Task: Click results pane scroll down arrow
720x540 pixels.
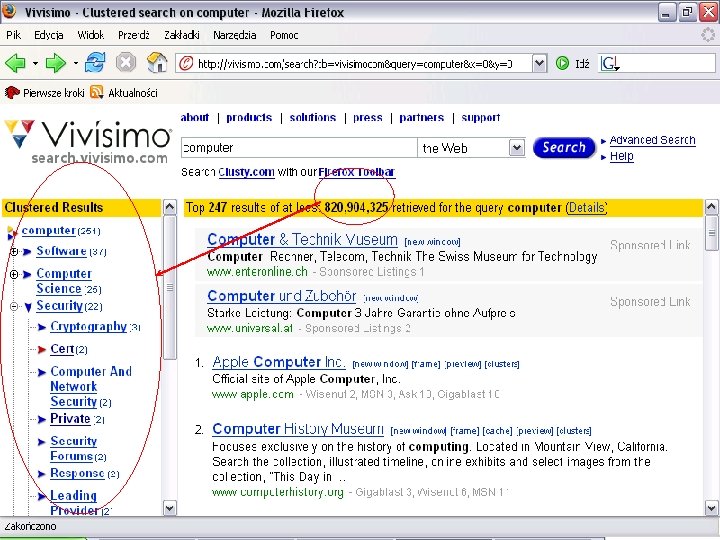Action: (x=711, y=508)
